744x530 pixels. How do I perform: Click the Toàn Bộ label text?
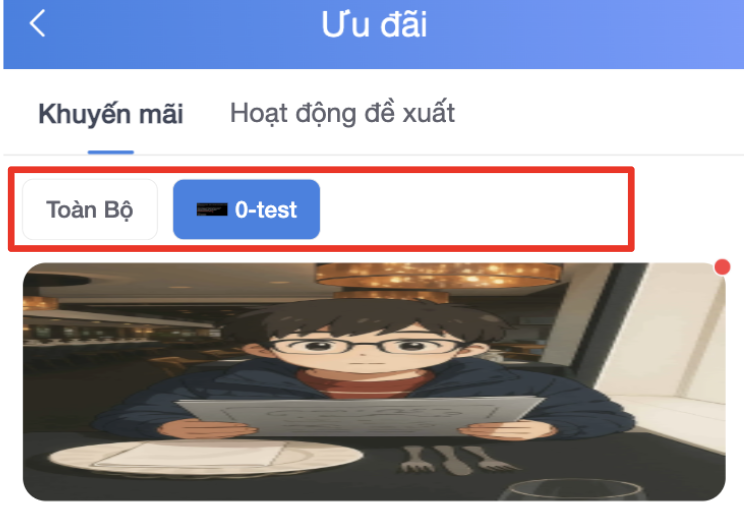tap(90, 210)
